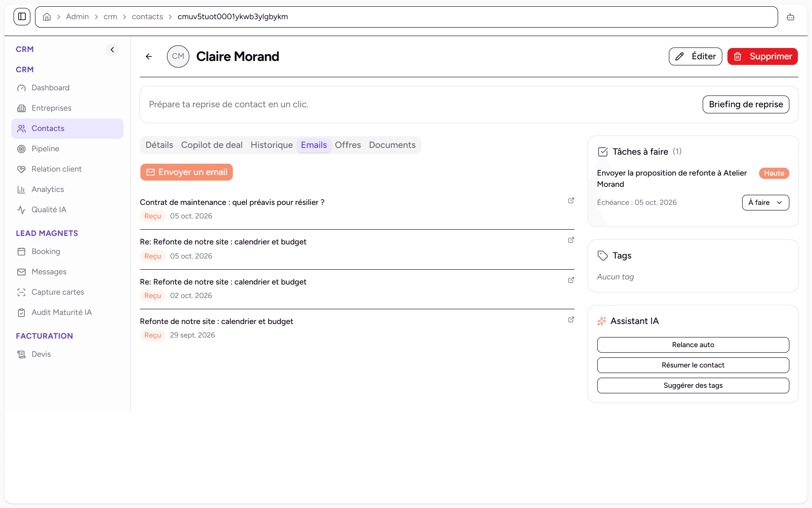Open the À faire status dropdown
812x508 pixels.
[765, 203]
